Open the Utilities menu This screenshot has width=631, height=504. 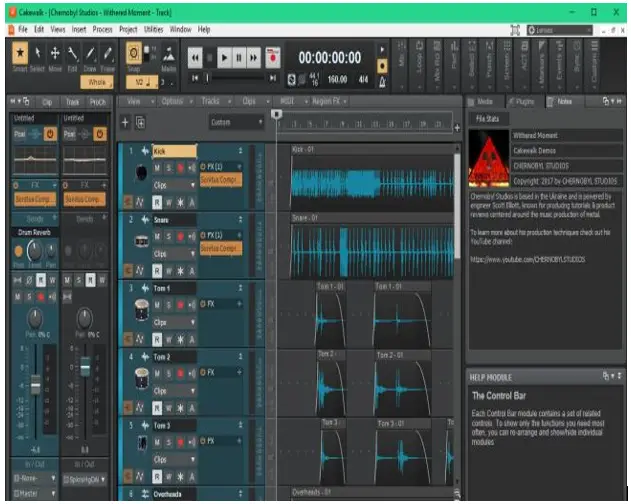pos(153,30)
